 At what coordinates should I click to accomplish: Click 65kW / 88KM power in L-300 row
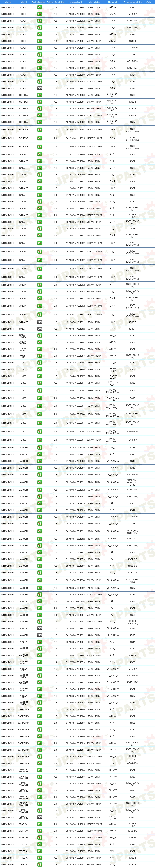point(94,423)
